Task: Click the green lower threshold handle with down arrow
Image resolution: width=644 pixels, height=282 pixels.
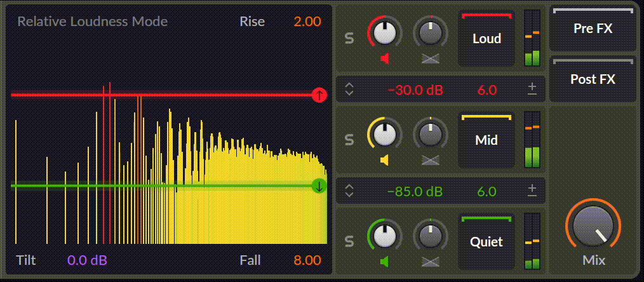Action: tap(319, 186)
